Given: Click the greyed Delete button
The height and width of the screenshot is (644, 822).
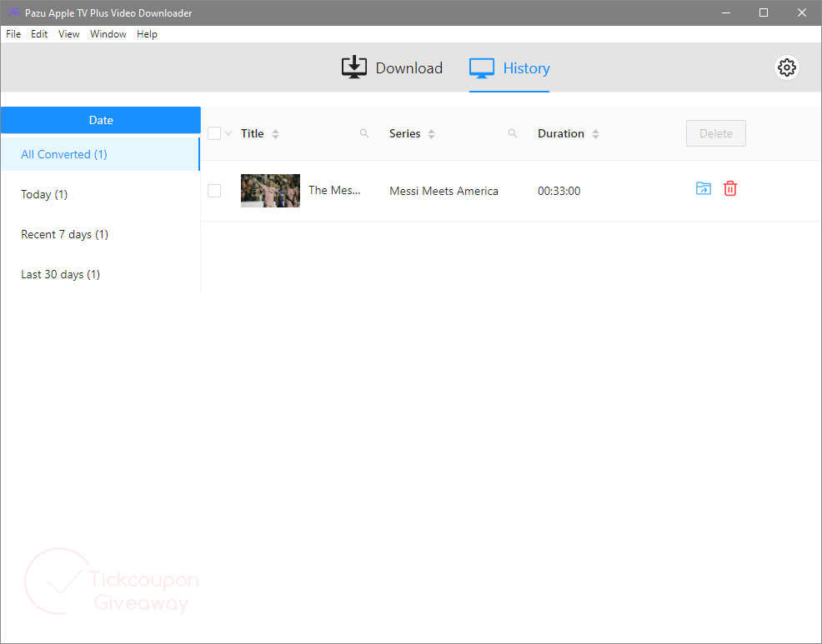Looking at the screenshot, I should click(x=715, y=133).
